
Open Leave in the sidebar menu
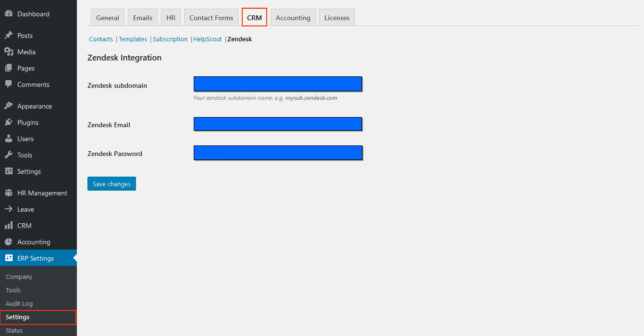[38, 209]
